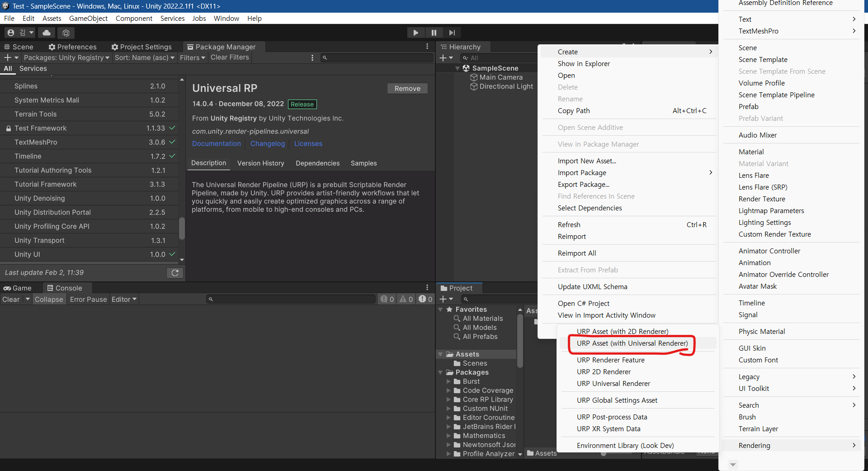The width and height of the screenshot is (868, 471).
Task: Select the TextMeshPro package row
Action: click(x=90, y=142)
